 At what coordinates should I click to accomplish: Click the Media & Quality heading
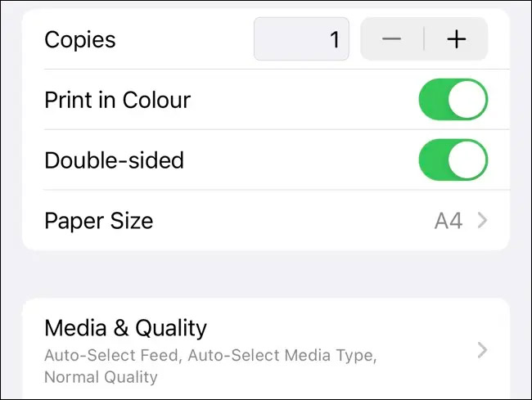pos(125,328)
